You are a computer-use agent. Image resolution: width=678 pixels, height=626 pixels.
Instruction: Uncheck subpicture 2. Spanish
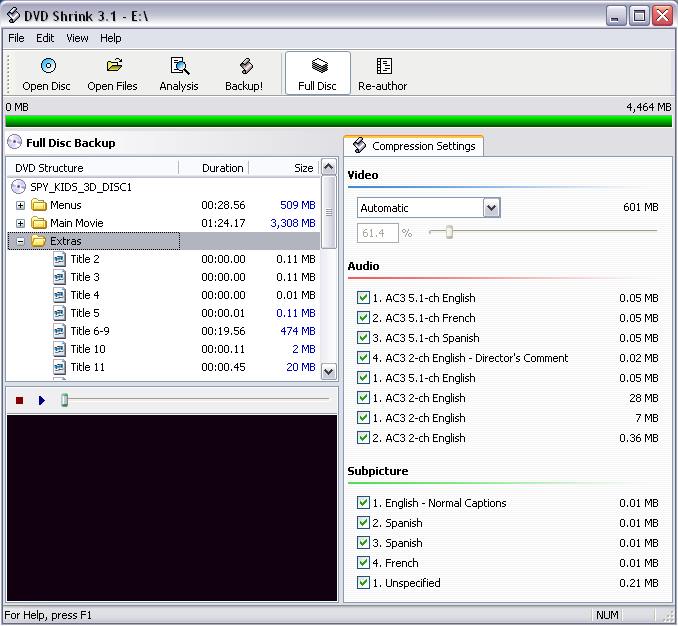pyautogui.click(x=363, y=522)
